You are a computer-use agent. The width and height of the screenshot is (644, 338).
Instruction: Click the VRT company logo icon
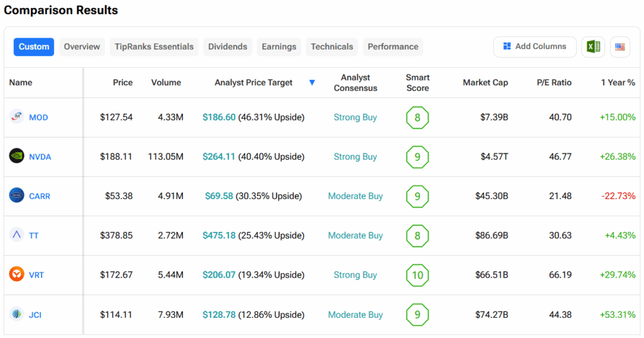click(x=17, y=275)
